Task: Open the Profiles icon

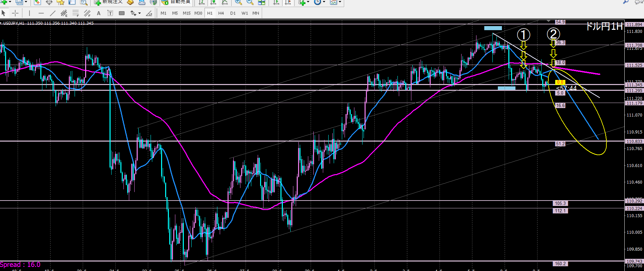Action: coord(19,2)
